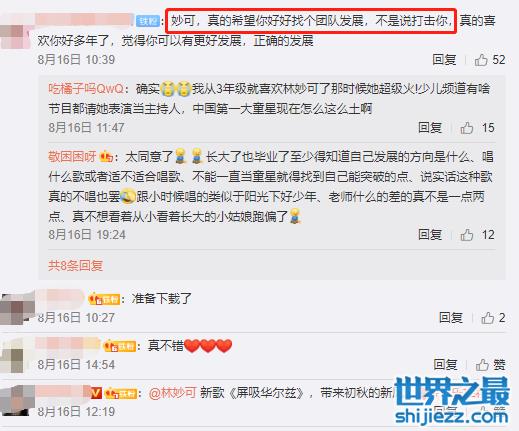This screenshot has height=431, width=519.
Task: Like the 准备下载了 comment
Action: click(488, 318)
